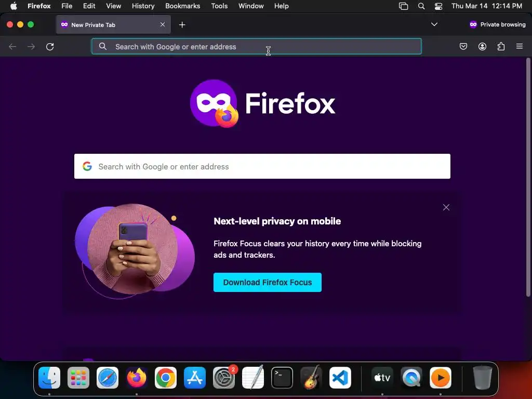Close the New Private Tab
This screenshot has height=399, width=532.
[x=163, y=24]
